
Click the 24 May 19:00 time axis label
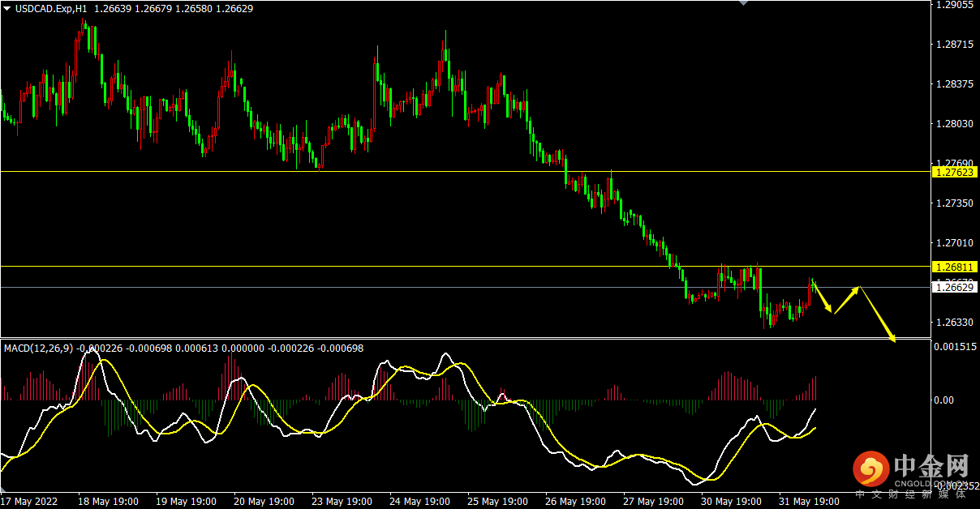click(419, 502)
